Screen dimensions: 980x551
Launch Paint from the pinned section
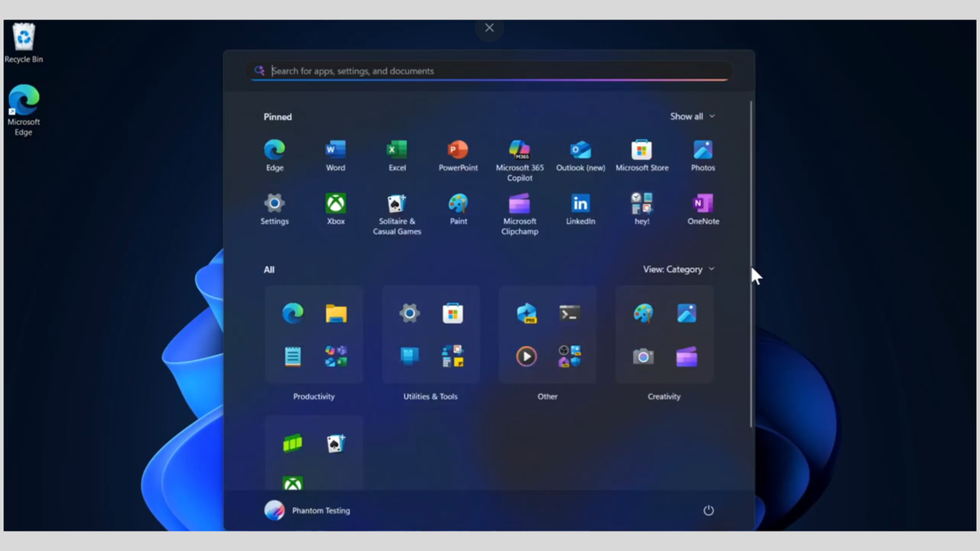(457, 205)
